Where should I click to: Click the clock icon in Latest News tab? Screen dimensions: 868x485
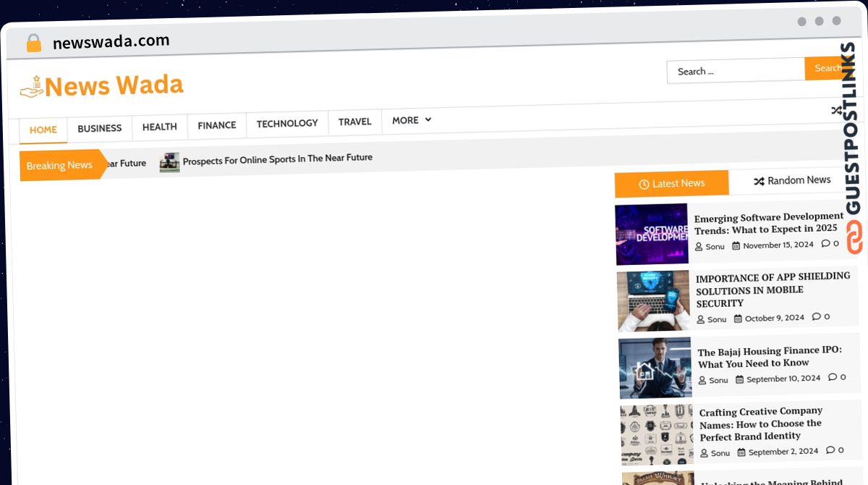pyautogui.click(x=644, y=185)
